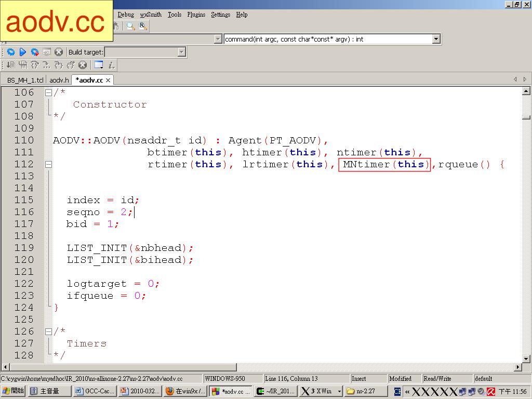Click the Next line debugger icon

35,65
